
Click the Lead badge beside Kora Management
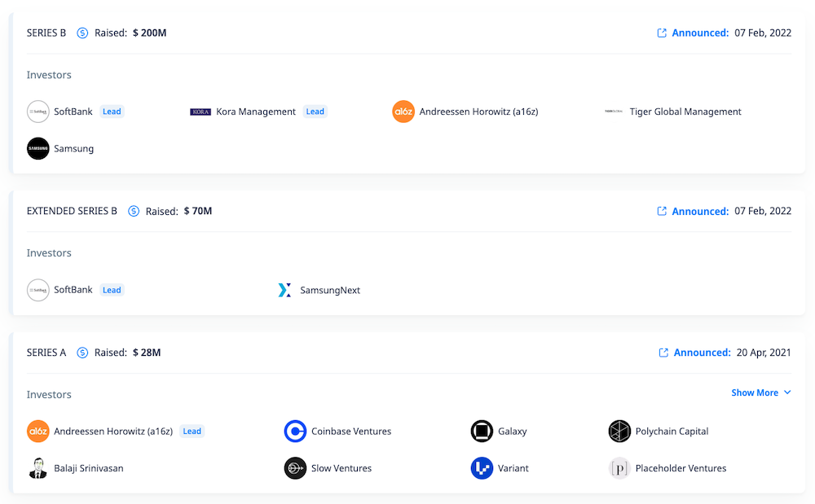click(315, 112)
